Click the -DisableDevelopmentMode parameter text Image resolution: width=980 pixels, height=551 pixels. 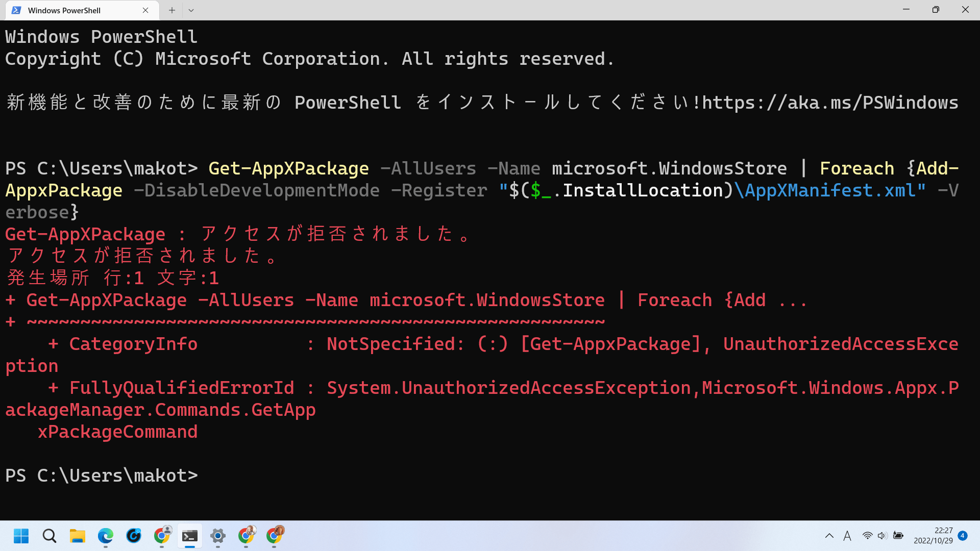[x=257, y=190]
